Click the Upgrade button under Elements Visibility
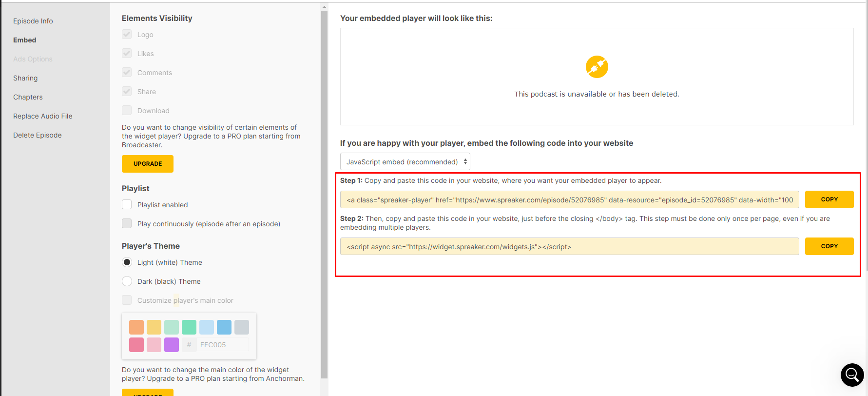The height and width of the screenshot is (396, 868). click(x=148, y=164)
